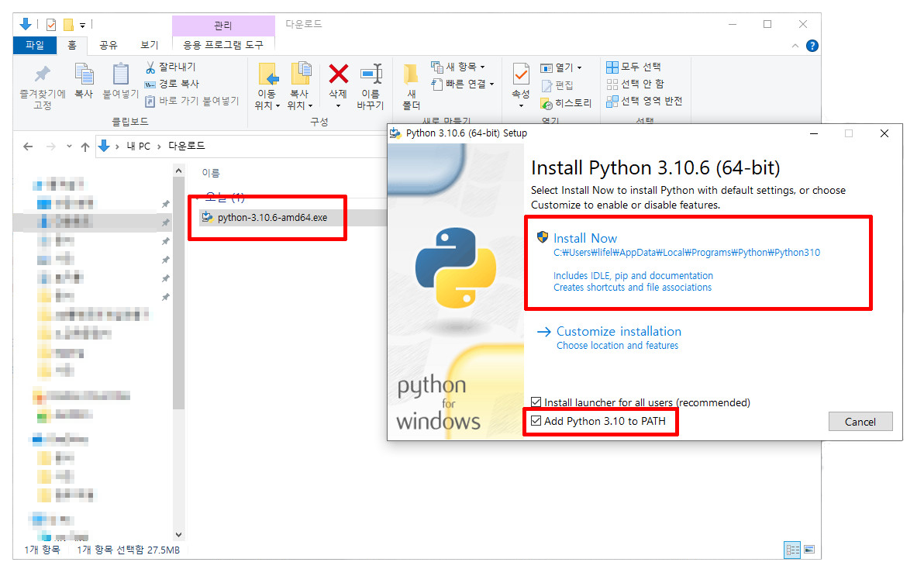924x576 pixels.
Task: Minimize the Python Setup window
Action: point(814,134)
